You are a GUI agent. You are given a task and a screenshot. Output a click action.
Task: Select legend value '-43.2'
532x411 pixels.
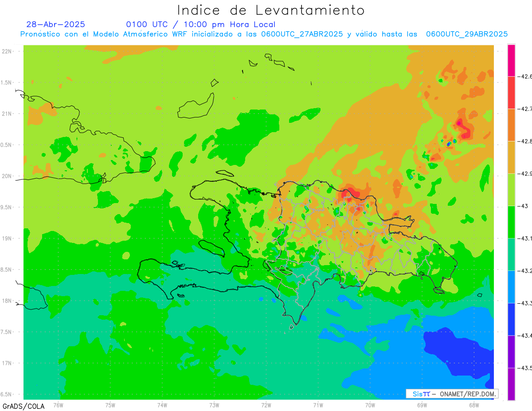pyautogui.click(x=526, y=270)
